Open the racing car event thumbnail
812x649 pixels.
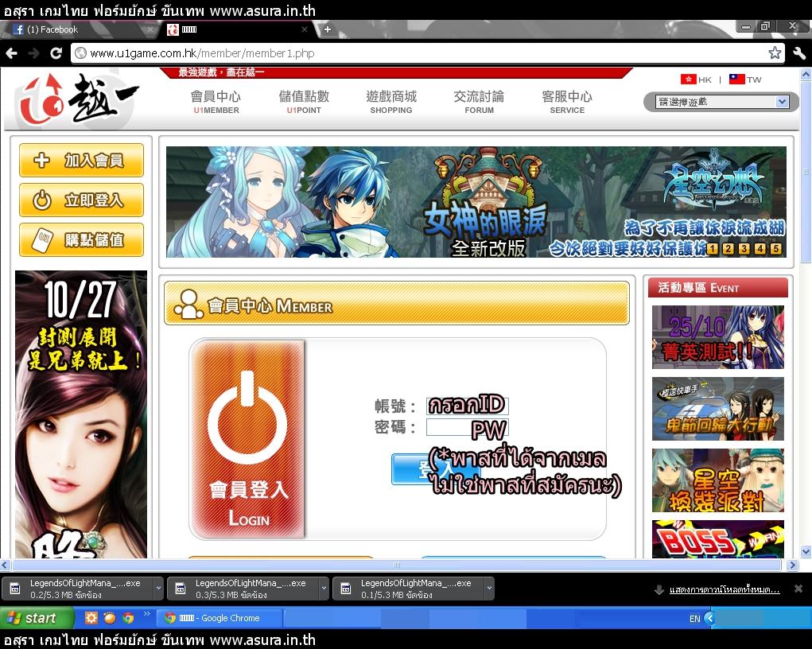pyautogui.click(x=717, y=409)
